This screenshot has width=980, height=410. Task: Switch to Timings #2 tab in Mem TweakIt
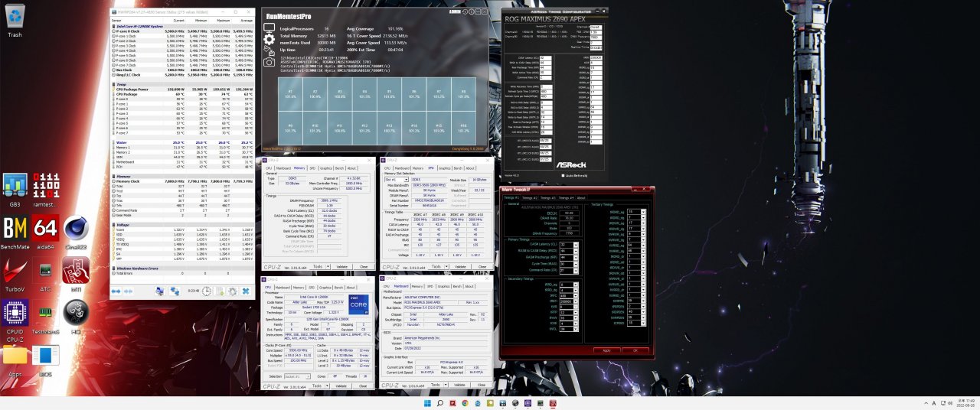(529, 197)
